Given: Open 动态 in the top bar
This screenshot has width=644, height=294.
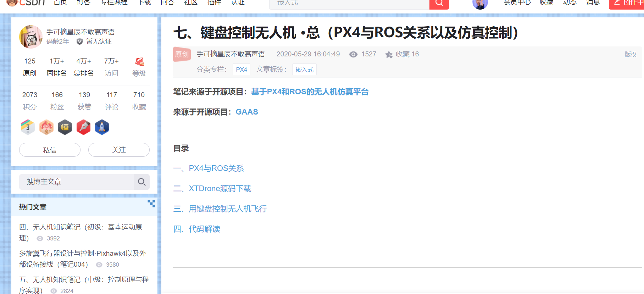Looking at the screenshot, I should [570, 3].
